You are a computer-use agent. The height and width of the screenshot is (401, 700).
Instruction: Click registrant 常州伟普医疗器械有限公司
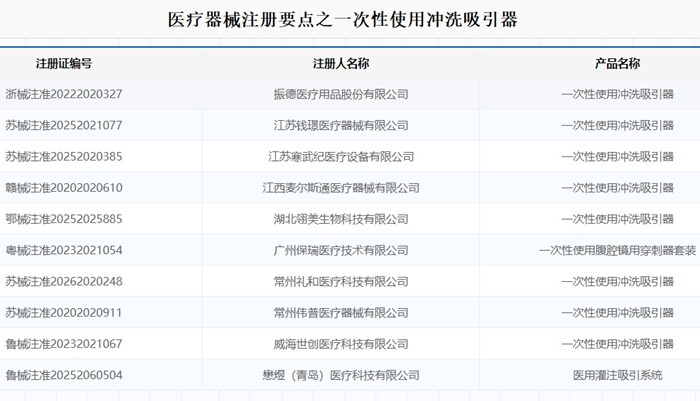coord(341,313)
